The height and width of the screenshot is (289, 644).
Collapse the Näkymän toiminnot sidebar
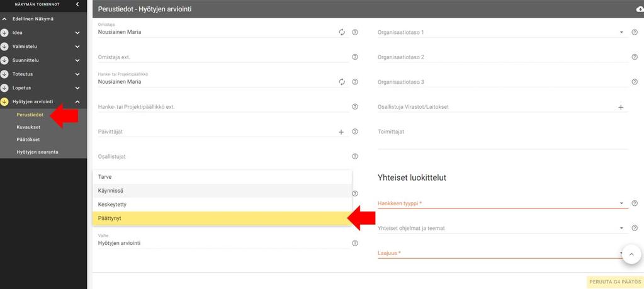click(77, 4)
